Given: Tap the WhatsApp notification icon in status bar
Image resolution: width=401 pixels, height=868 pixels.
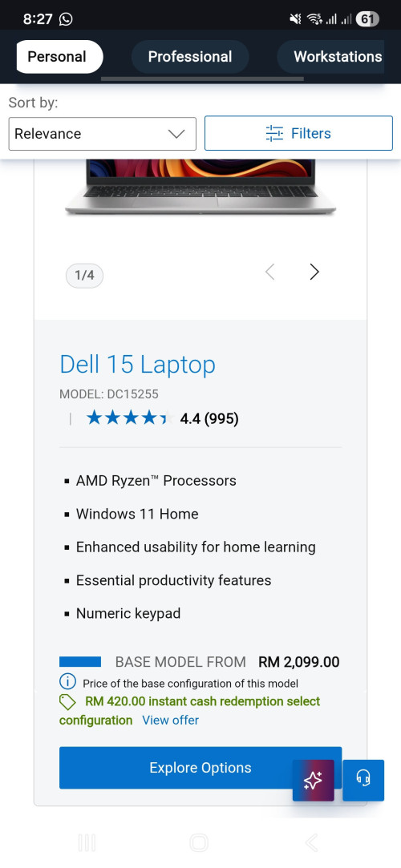Looking at the screenshot, I should coord(65,19).
